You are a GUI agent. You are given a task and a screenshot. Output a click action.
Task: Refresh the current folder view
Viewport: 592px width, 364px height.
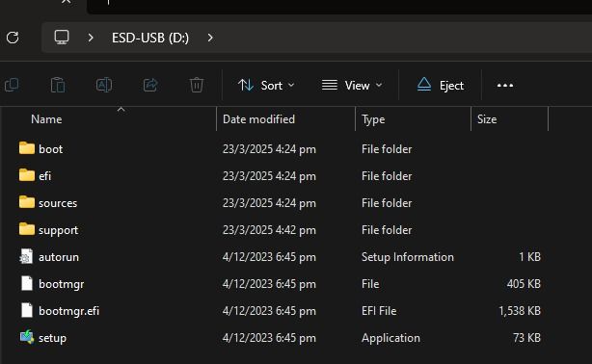click(x=13, y=38)
